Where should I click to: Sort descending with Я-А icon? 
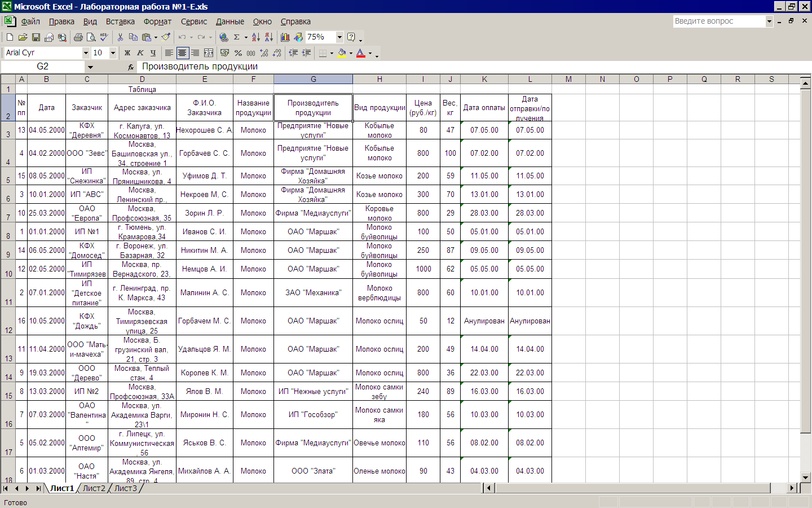coord(269,37)
